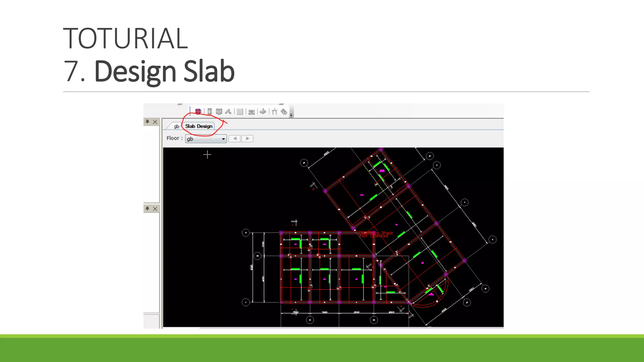This screenshot has width=644, height=362.
Task: Click the red slab grid toolbar icon
Action: coord(198,111)
